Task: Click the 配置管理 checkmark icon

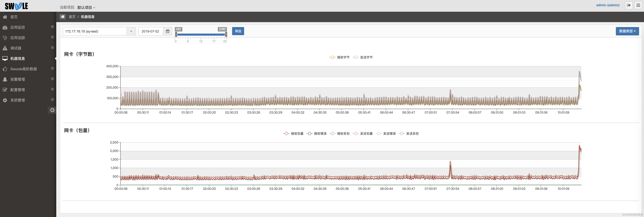Action: [x=5, y=90]
